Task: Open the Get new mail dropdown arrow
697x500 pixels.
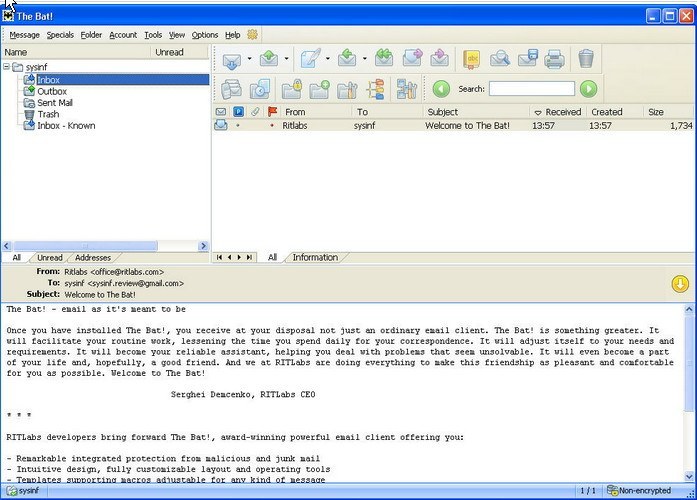Action: [248, 59]
